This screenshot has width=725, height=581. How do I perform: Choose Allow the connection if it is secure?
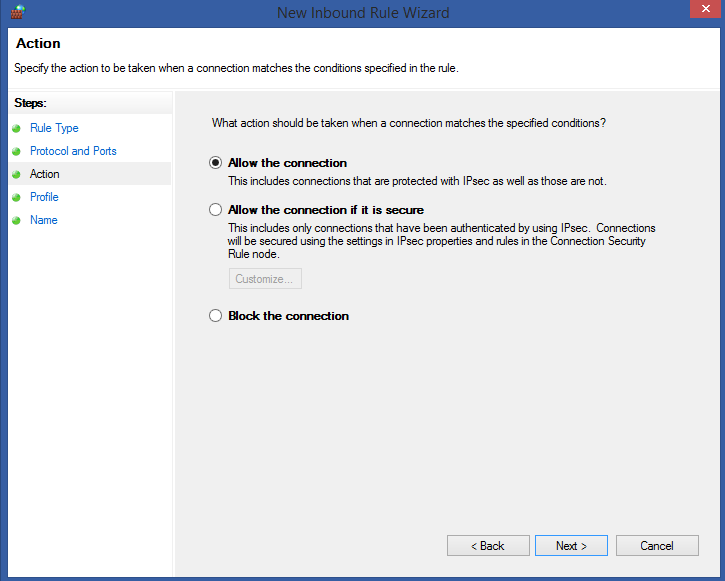(215, 210)
